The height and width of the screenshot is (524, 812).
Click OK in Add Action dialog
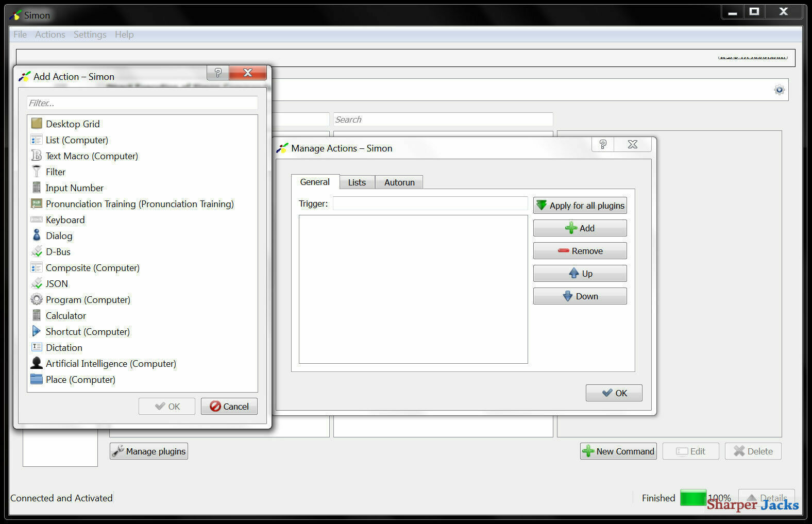coord(167,407)
